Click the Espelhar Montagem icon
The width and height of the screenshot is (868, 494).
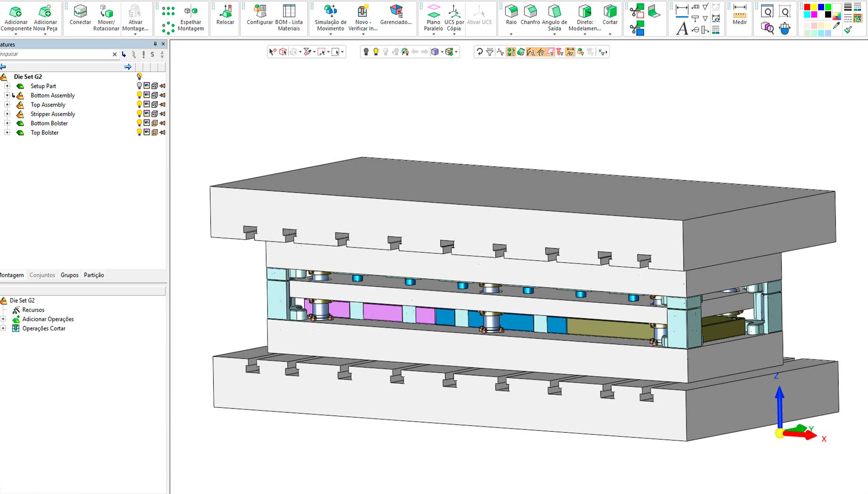(191, 17)
